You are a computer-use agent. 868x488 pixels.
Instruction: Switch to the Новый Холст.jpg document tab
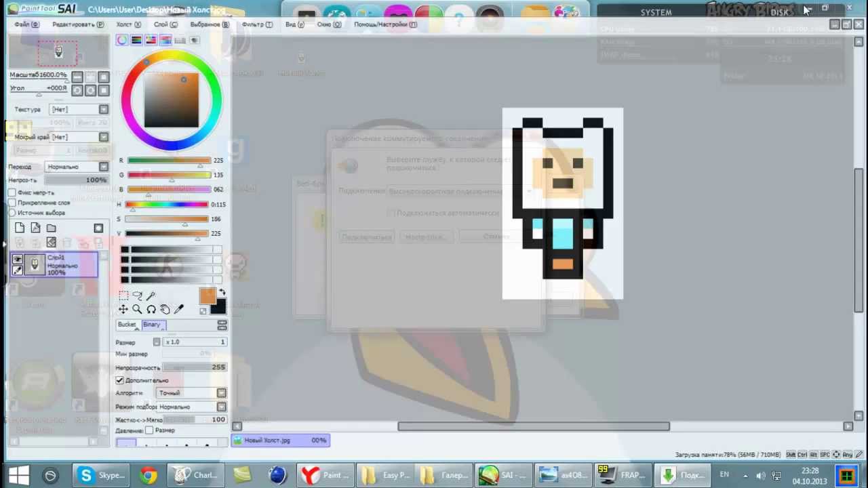tap(281, 440)
